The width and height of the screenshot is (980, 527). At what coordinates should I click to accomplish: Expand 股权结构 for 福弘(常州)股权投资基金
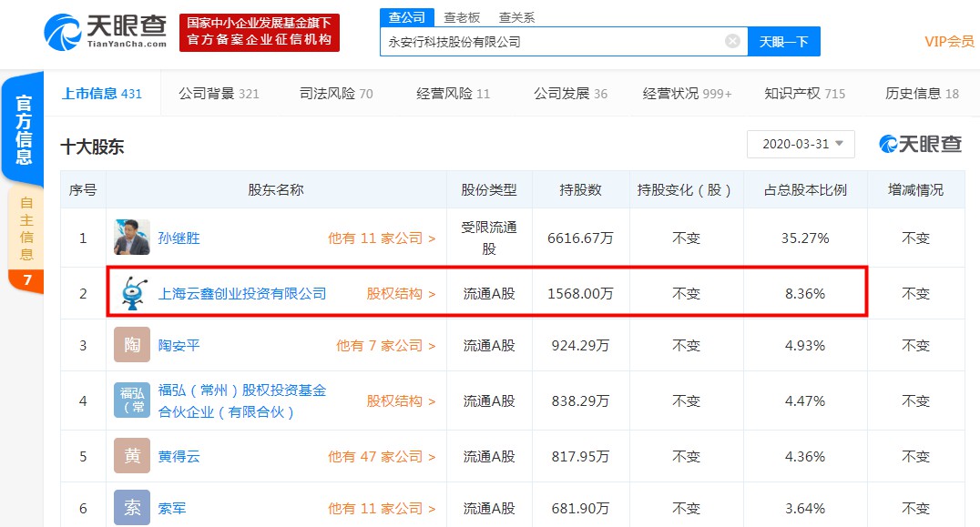(x=401, y=400)
